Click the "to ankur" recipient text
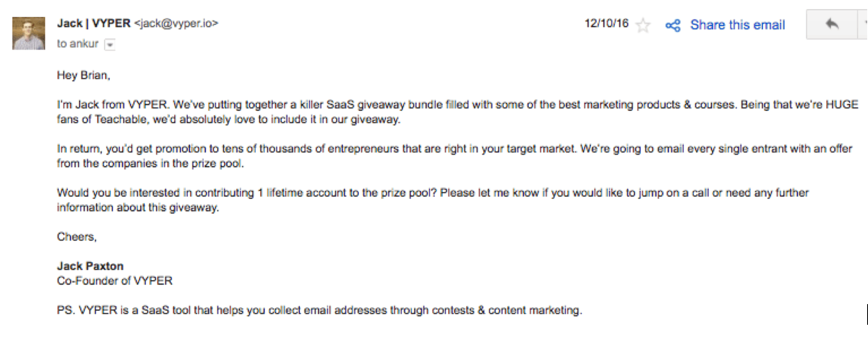The width and height of the screenshot is (868, 338). coord(77,44)
